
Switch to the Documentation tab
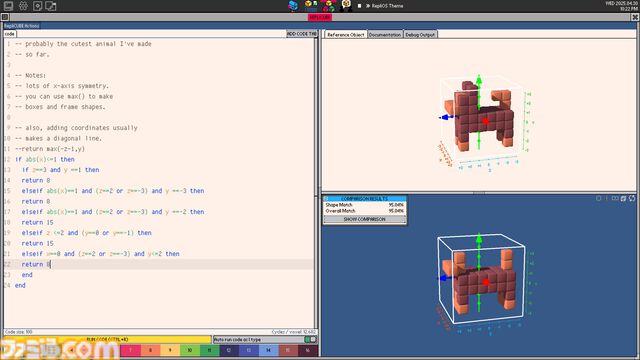click(385, 35)
